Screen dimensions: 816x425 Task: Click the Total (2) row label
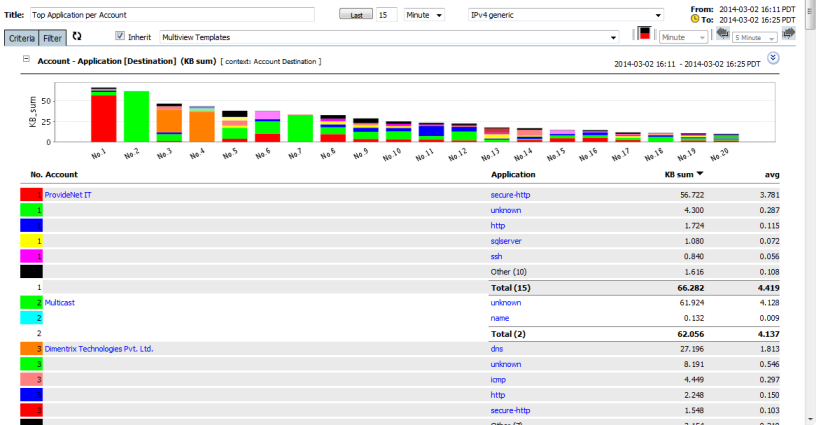[508, 334]
